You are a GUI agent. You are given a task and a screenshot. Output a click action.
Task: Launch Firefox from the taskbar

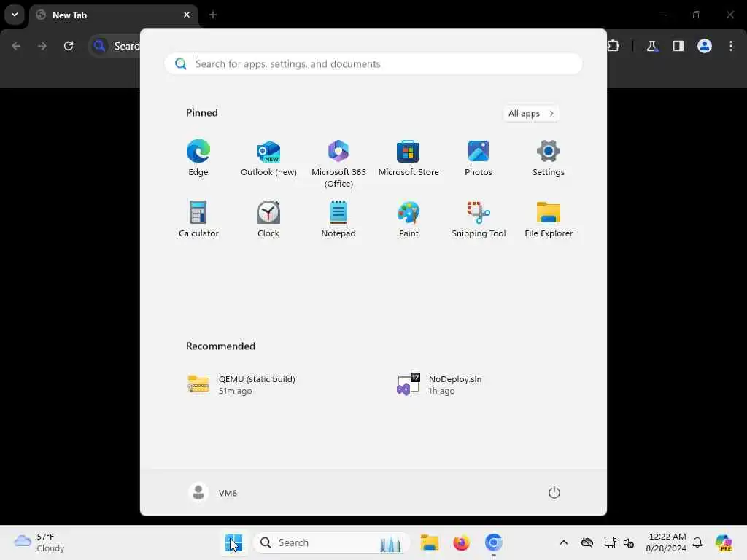(x=461, y=542)
